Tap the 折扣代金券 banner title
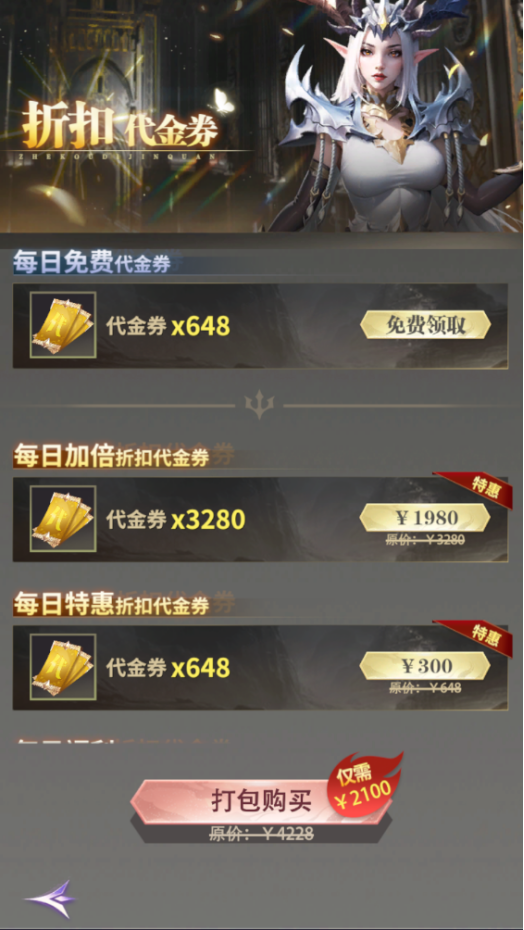This screenshot has height=930, width=524. (120, 127)
